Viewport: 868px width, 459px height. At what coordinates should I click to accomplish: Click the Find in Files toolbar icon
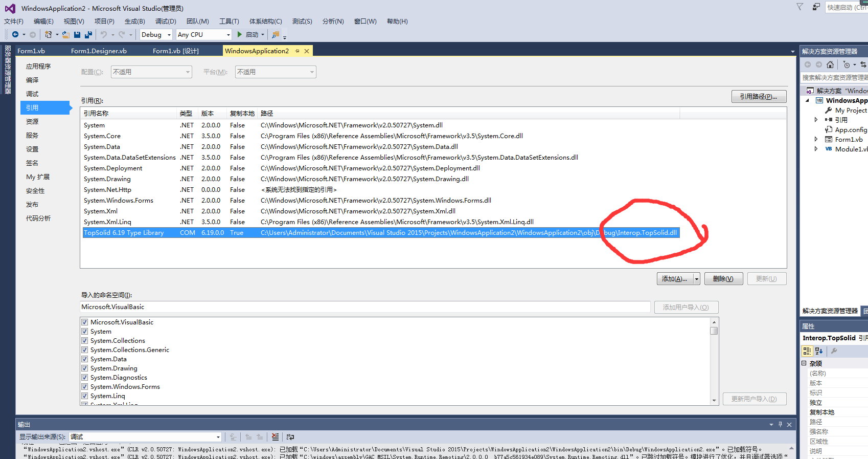click(x=276, y=34)
